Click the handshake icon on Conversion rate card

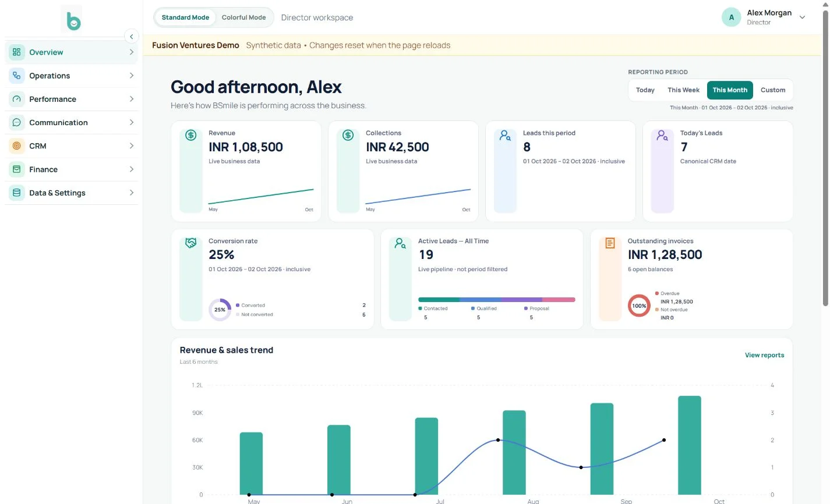(190, 243)
